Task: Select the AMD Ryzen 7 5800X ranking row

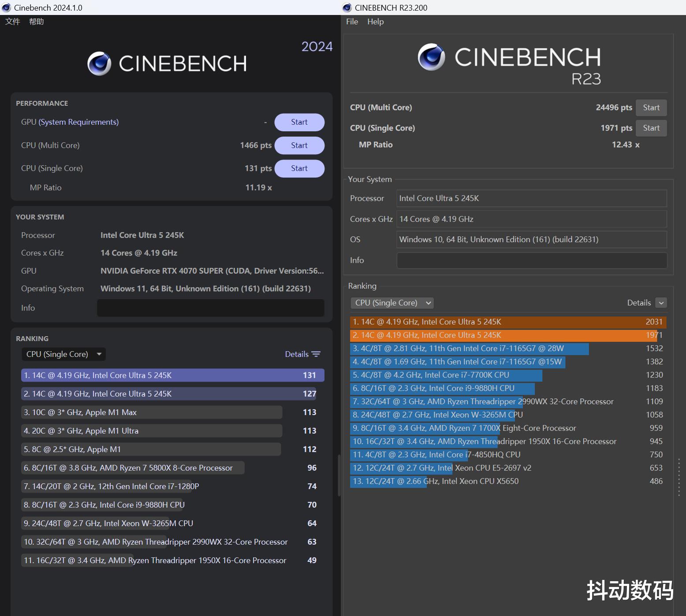Action: pyautogui.click(x=173, y=468)
